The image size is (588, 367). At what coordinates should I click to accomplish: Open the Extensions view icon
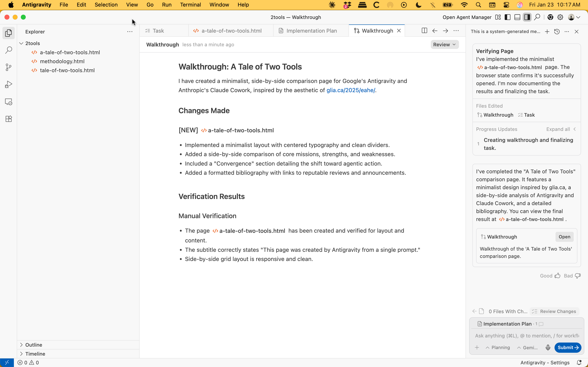tap(9, 119)
